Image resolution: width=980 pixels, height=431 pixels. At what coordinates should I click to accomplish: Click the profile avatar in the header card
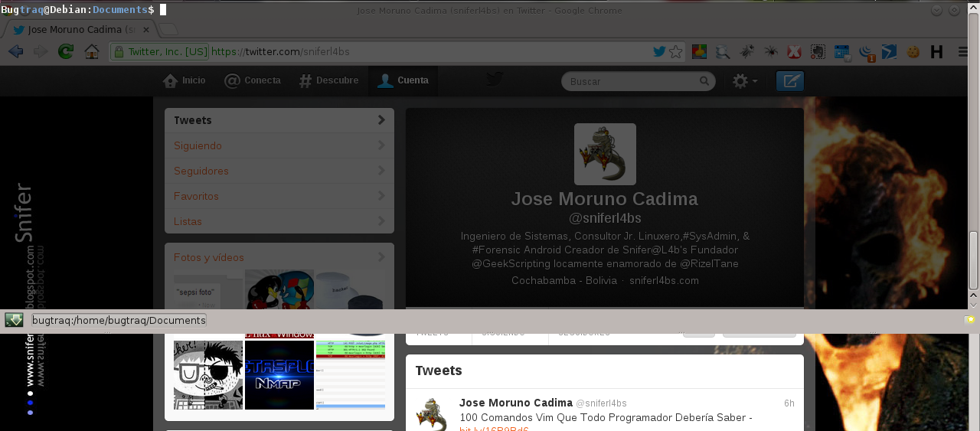[x=605, y=154]
